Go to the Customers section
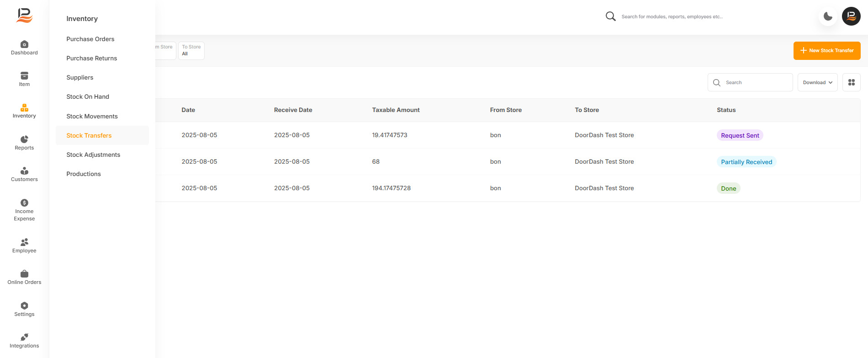The height and width of the screenshot is (358, 868). [x=24, y=174]
